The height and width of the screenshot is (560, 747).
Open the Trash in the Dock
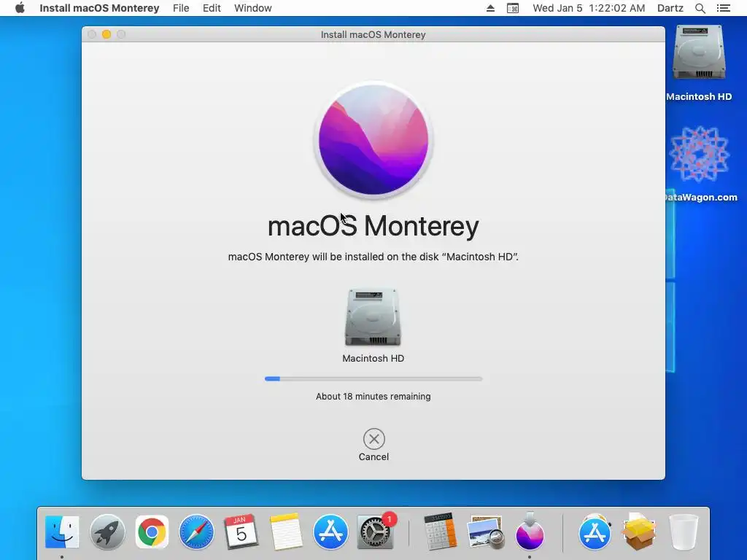(x=684, y=532)
